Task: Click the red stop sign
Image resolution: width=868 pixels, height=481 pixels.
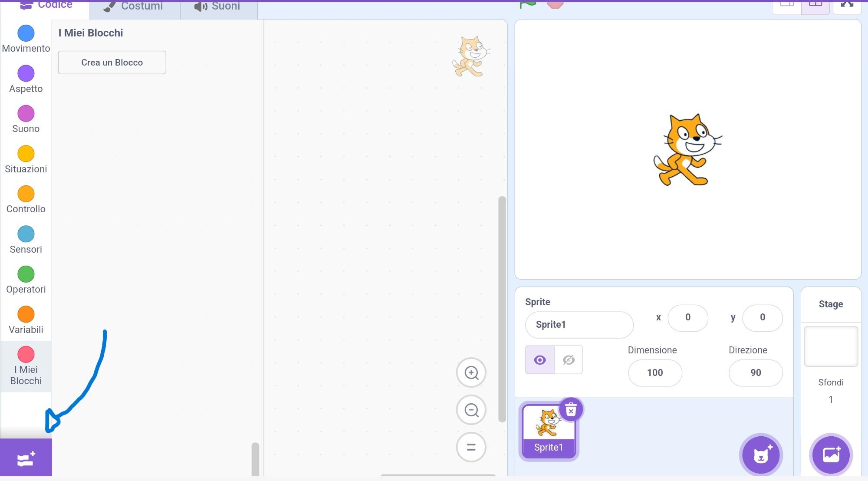Action: click(x=555, y=4)
